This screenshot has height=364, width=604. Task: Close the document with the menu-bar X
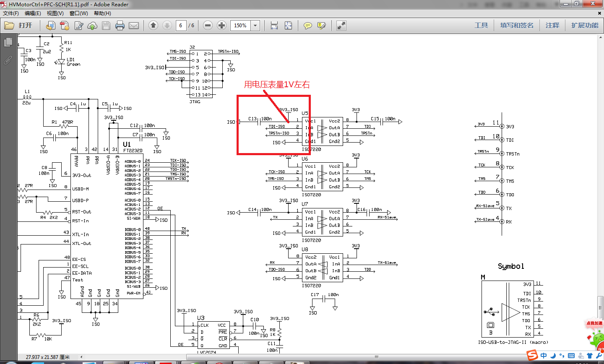[x=599, y=13]
